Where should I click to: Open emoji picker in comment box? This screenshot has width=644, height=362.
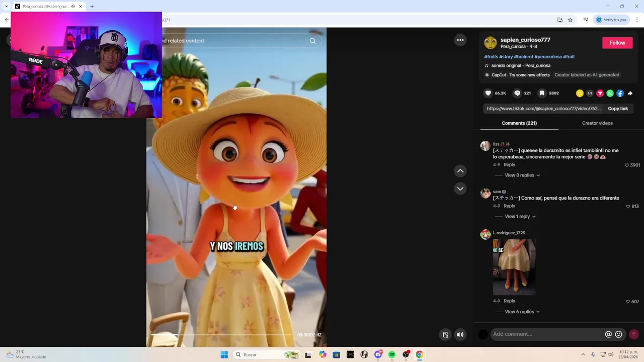point(619,334)
